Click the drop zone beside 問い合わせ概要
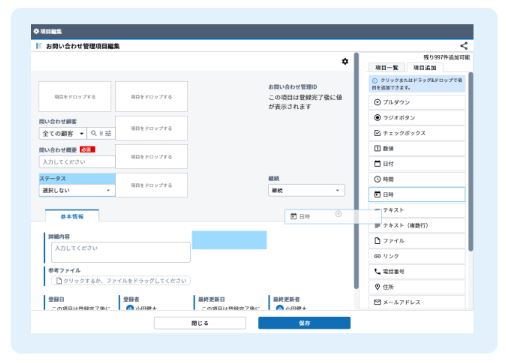The width and height of the screenshot is (506, 363). pyautogui.click(x=151, y=156)
